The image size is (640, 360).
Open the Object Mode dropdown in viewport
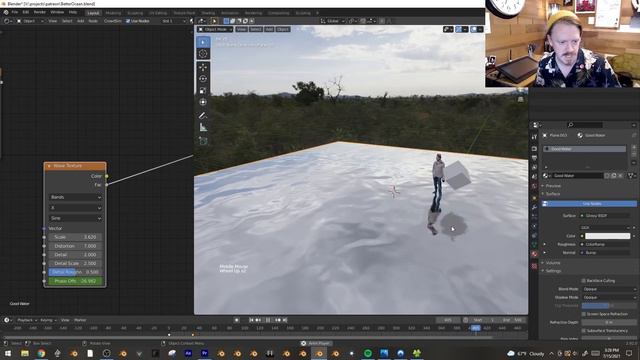pos(215,29)
